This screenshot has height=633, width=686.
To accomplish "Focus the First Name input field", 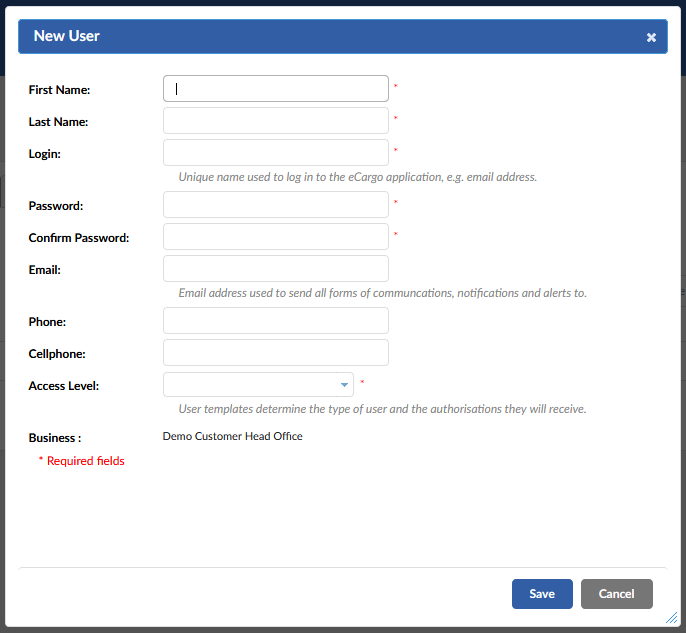I will [276, 89].
